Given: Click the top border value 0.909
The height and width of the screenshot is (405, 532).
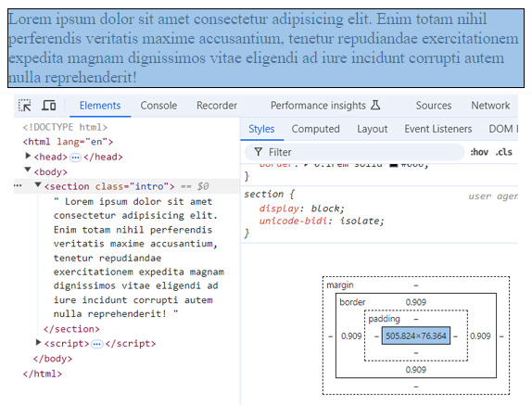Looking at the screenshot, I should (x=416, y=302).
